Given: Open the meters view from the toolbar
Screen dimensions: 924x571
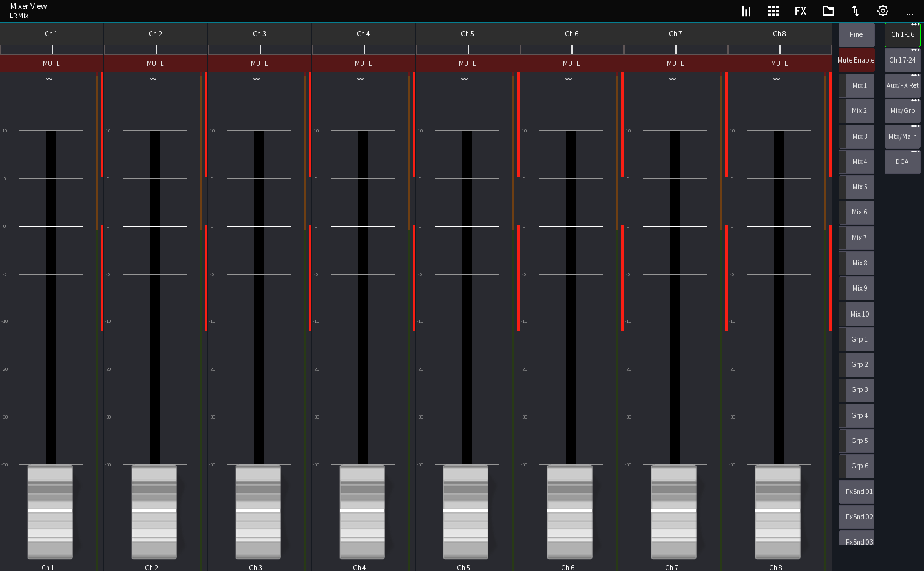Looking at the screenshot, I should click(746, 11).
